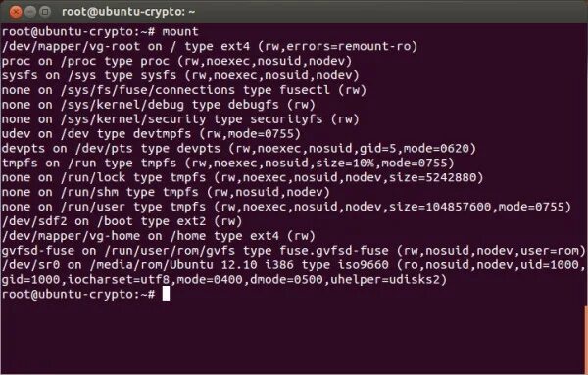Click the typed 'mount' command text

[180, 32]
